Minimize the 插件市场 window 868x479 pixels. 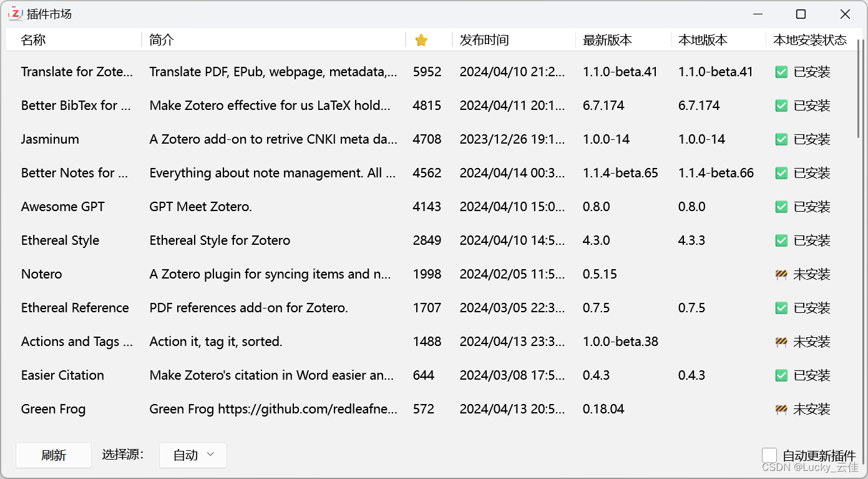(758, 14)
